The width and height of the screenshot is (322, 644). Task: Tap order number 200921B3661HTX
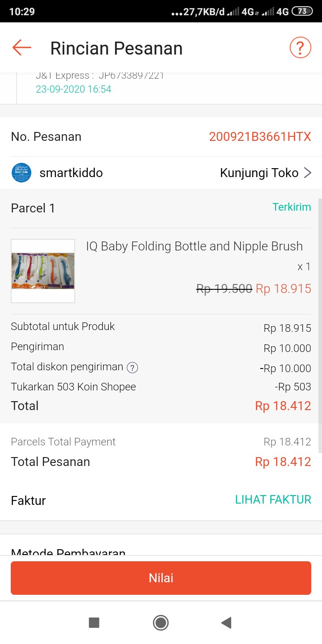tap(260, 137)
